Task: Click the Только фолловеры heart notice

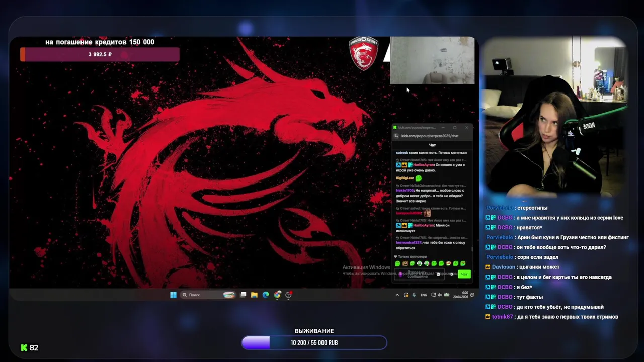Action: click(x=411, y=256)
